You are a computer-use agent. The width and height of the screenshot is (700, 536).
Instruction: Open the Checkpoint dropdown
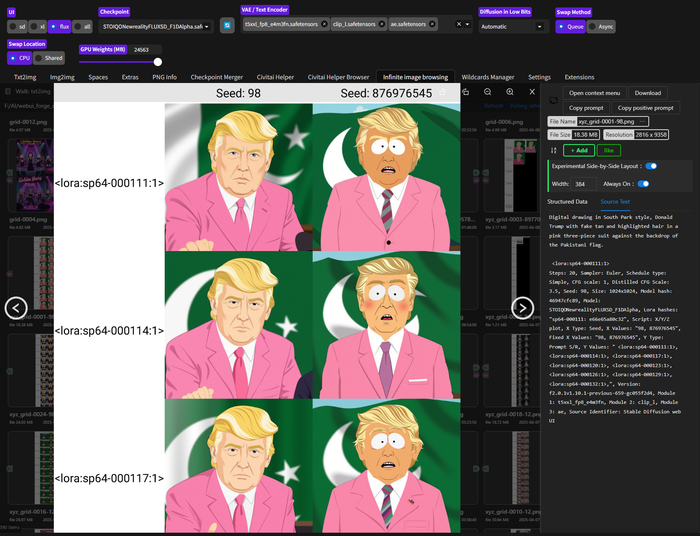point(156,26)
